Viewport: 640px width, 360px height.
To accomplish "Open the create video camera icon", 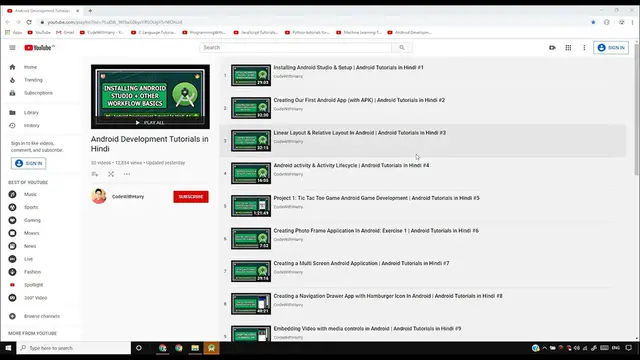I will pyautogui.click(x=552, y=48).
